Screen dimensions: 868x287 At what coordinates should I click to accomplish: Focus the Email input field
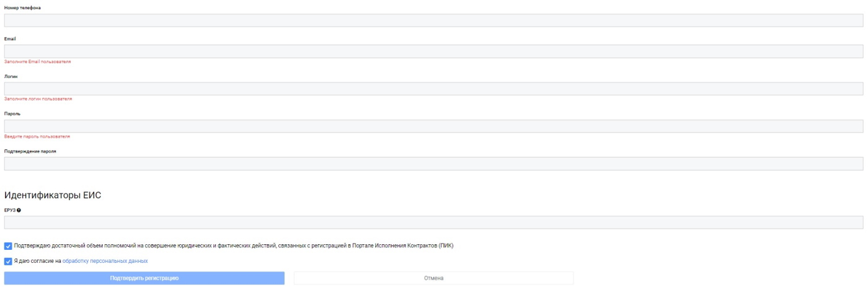[x=434, y=51]
